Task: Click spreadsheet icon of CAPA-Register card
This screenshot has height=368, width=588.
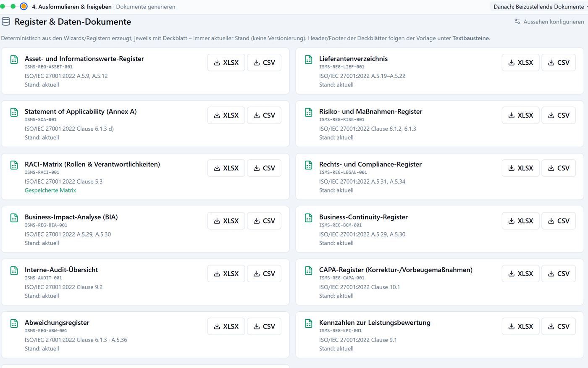Action: pos(308,271)
